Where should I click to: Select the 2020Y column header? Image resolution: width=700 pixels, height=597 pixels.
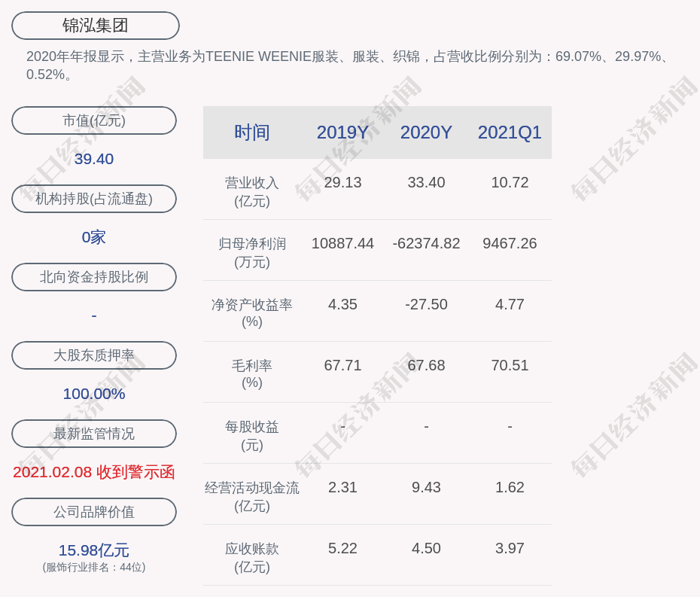pos(426,132)
